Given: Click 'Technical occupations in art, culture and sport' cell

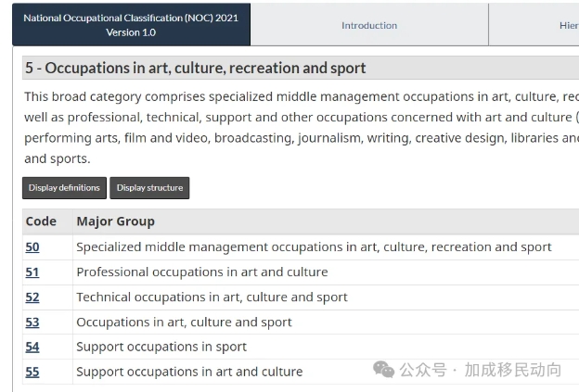Looking at the screenshot, I should (x=326, y=297).
